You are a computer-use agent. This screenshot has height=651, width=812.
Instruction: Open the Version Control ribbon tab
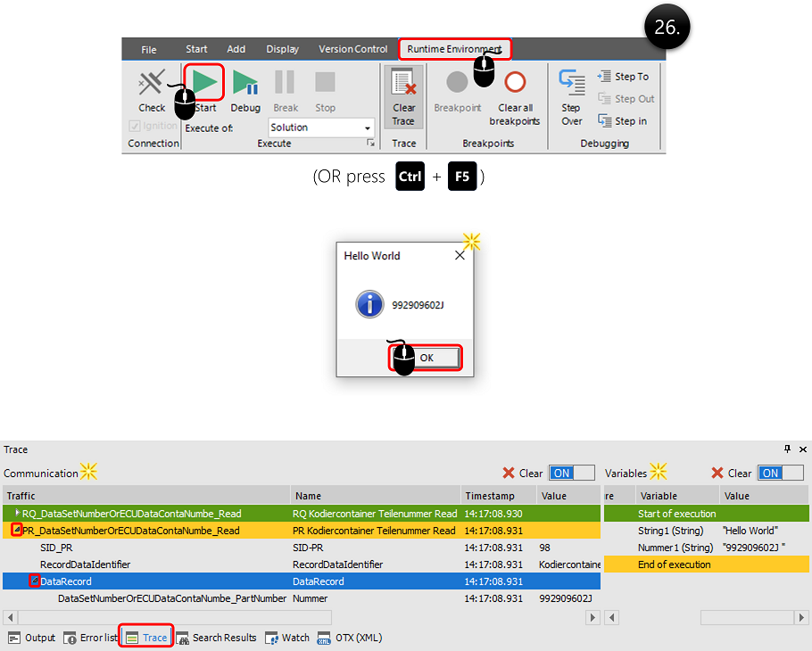352,49
